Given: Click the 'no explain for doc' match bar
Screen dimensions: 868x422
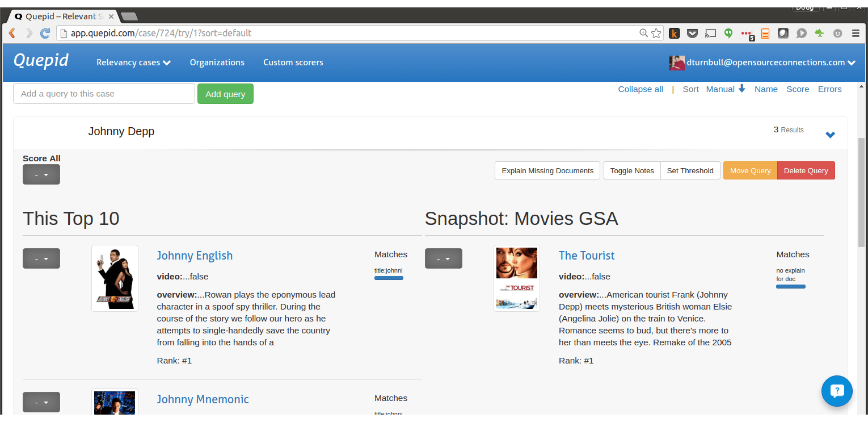Looking at the screenshot, I should [791, 286].
